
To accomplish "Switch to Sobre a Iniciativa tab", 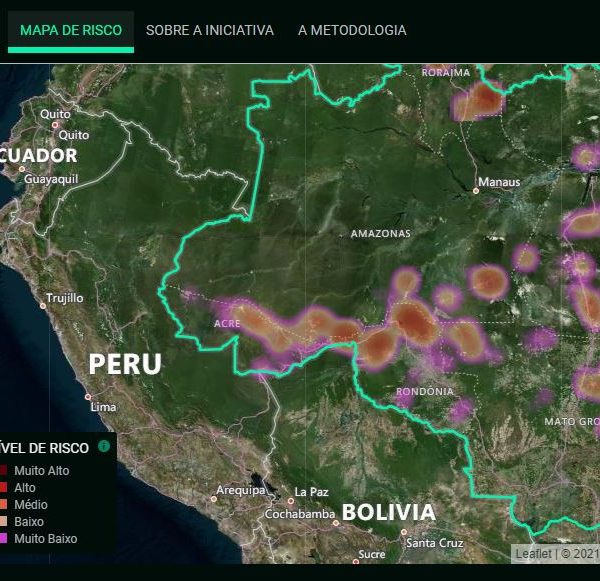I will tap(210, 30).
